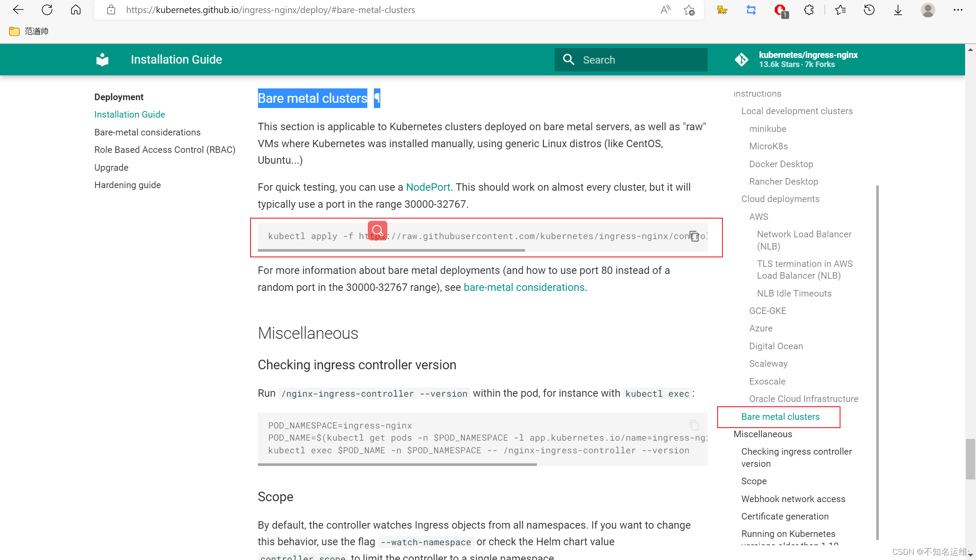Jump to Network Load Balancer (NLB) section
This screenshot has height=560, width=976.
point(804,240)
